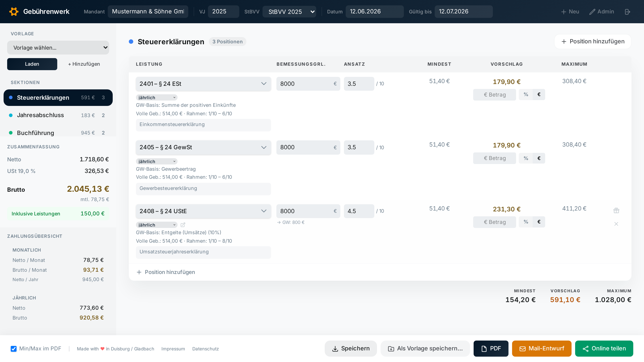Click the Mail-Entwurf button

pos(542,349)
